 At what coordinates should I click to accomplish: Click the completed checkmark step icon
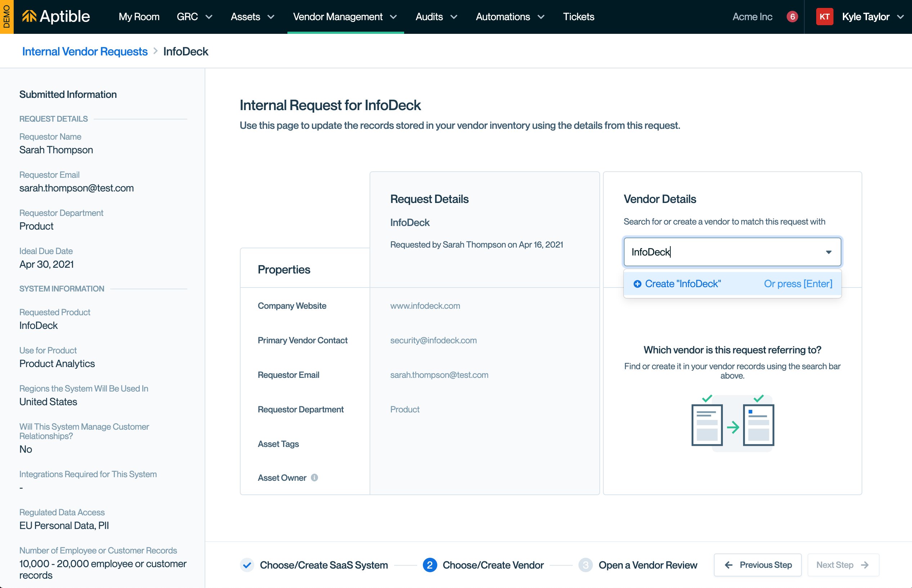click(x=247, y=565)
